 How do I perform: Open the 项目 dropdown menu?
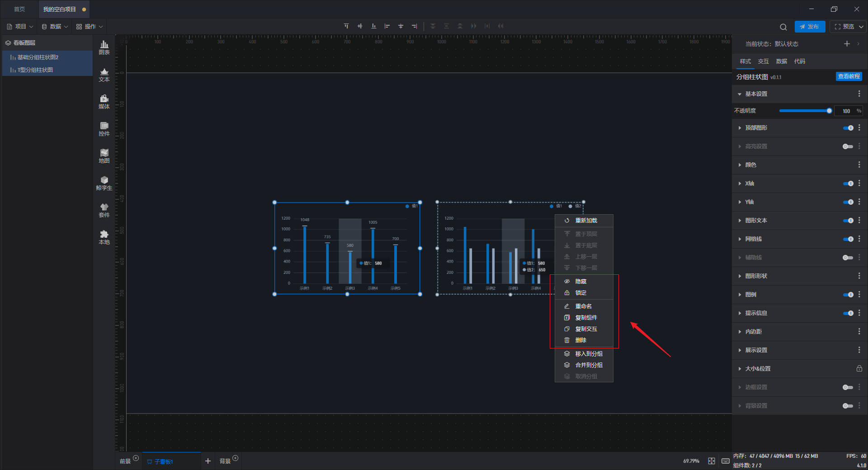(20, 27)
